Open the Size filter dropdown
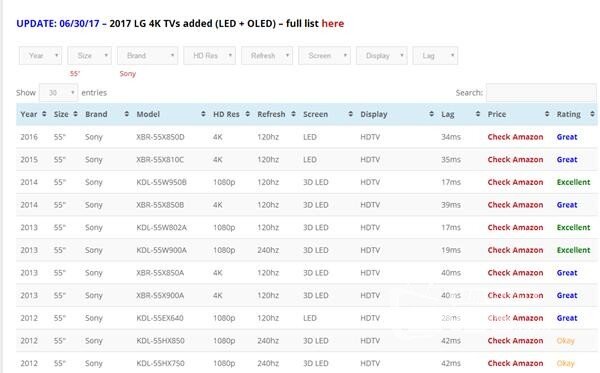 [90, 56]
